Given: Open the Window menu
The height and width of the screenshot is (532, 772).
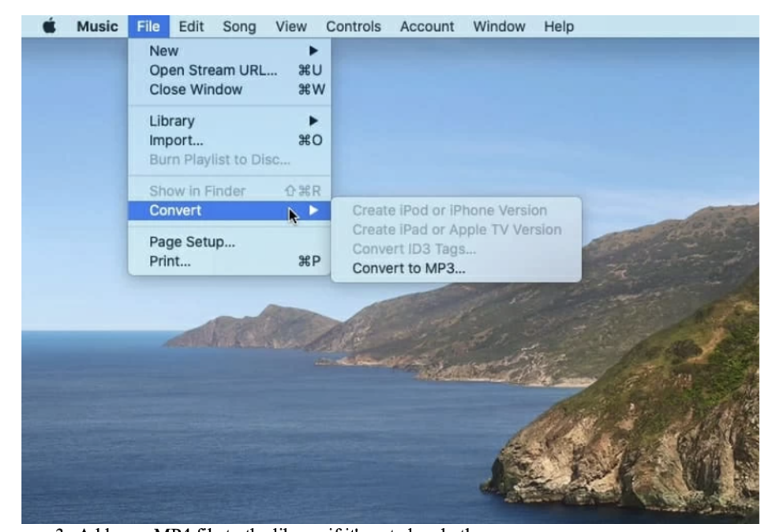Looking at the screenshot, I should 499,27.
